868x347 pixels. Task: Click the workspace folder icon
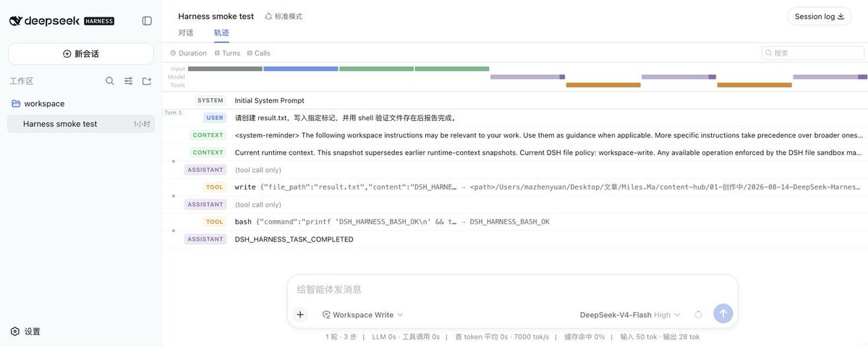pos(16,103)
